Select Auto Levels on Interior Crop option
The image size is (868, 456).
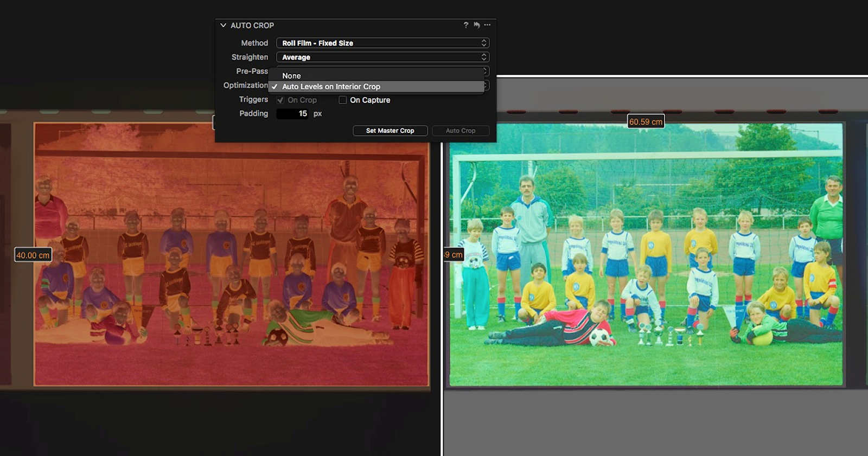(331, 87)
